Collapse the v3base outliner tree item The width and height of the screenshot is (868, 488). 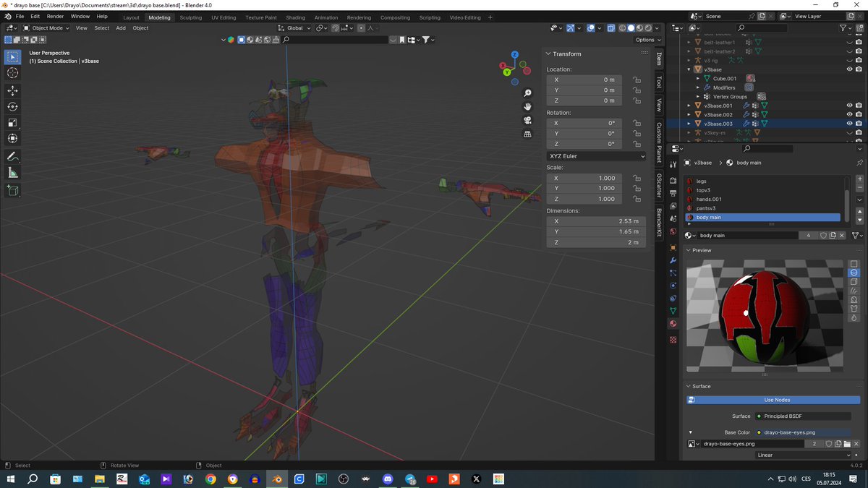pos(689,69)
